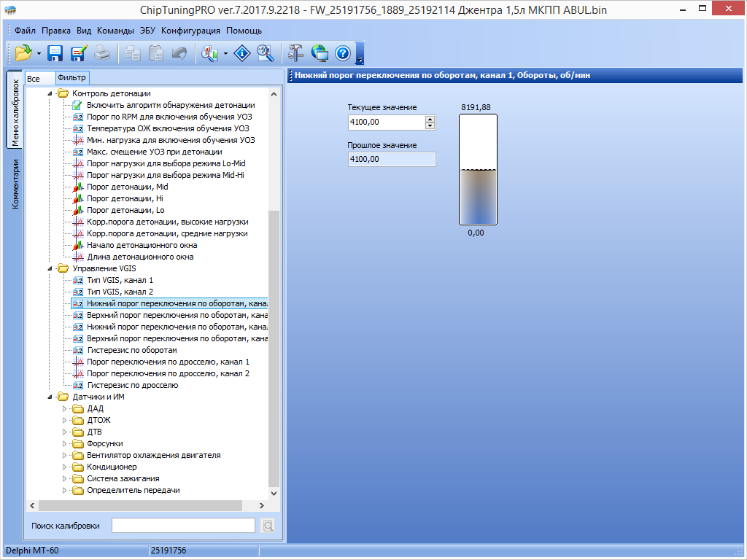747x560 pixels.
Task: Expand the Кондиционер folder
Action: coord(64,467)
